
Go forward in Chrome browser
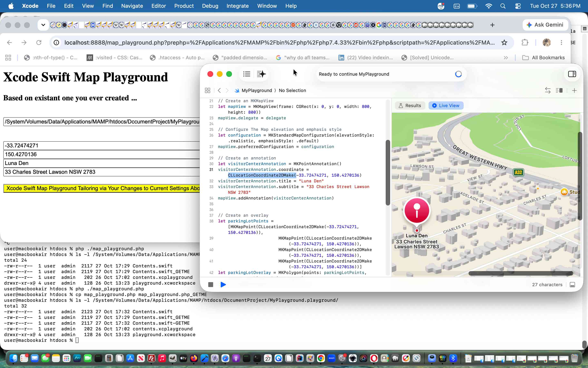(24, 43)
